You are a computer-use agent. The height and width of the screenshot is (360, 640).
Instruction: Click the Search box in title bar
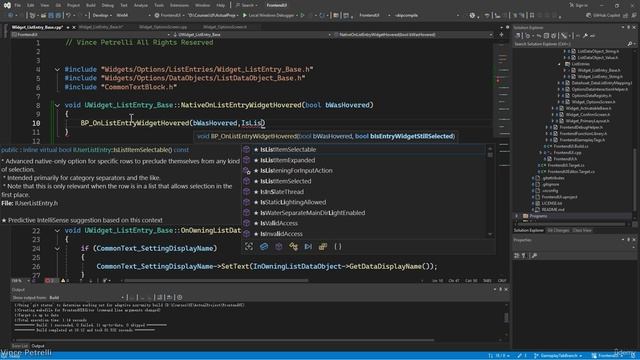pos(247,5)
